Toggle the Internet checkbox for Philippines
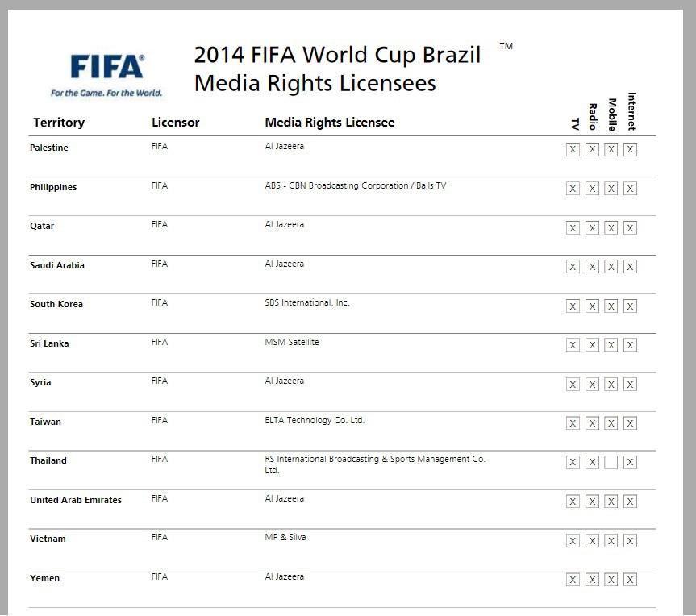 pyautogui.click(x=631, y=189)
